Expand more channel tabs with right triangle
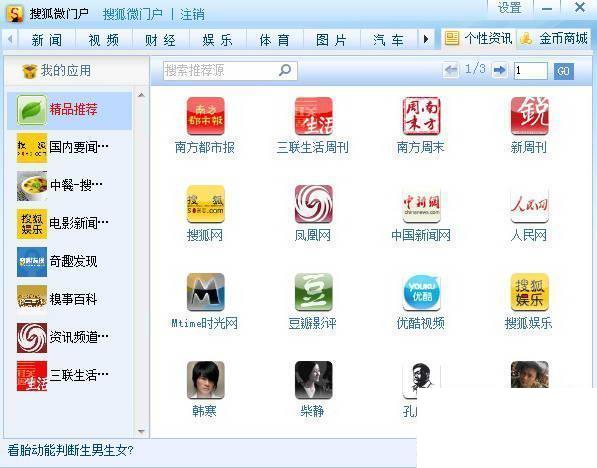This screenshot has height=468, width=597. [426, 39]
